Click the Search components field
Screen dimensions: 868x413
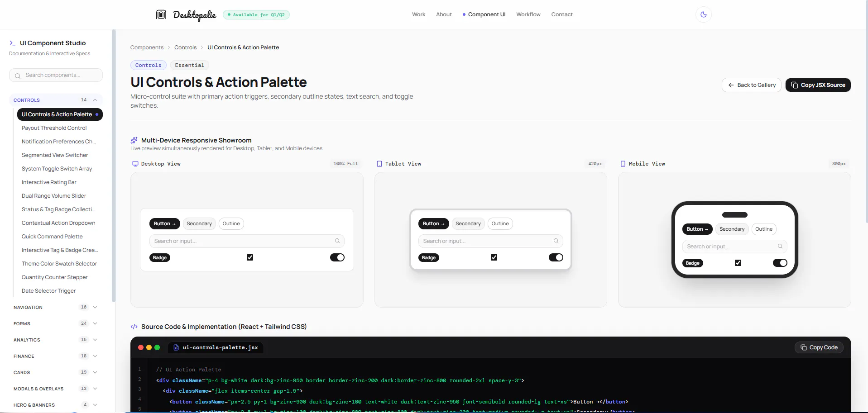[56, 75]
